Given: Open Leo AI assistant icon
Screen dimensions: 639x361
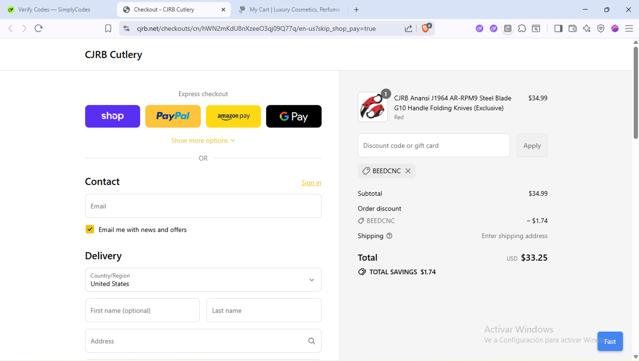Looking at the screenshot, I should [586, 28].
